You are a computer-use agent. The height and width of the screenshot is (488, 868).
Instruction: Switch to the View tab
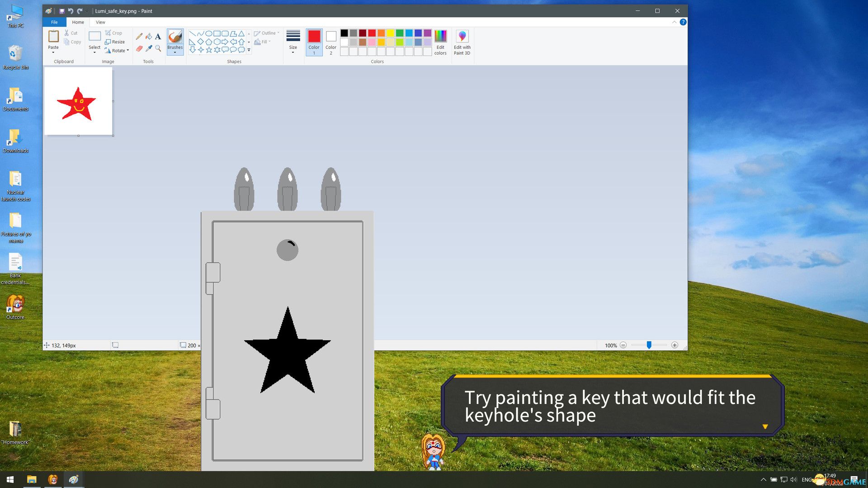click(100, 22)
